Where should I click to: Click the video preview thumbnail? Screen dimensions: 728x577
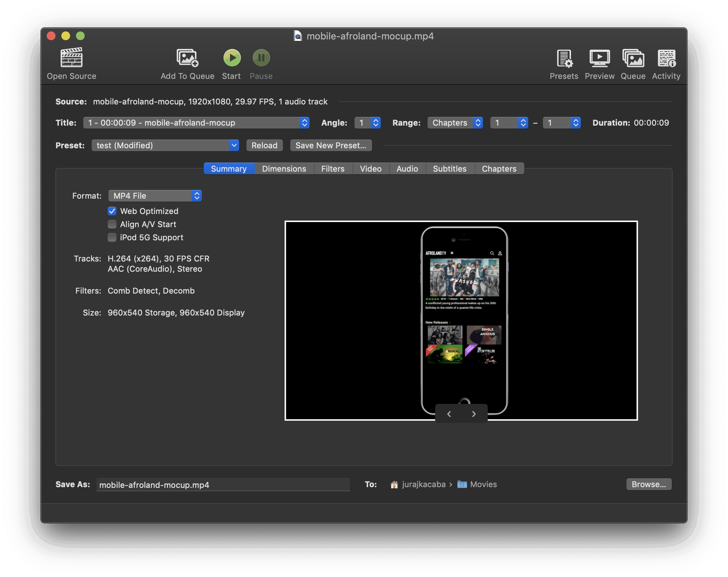coord(461,320)
